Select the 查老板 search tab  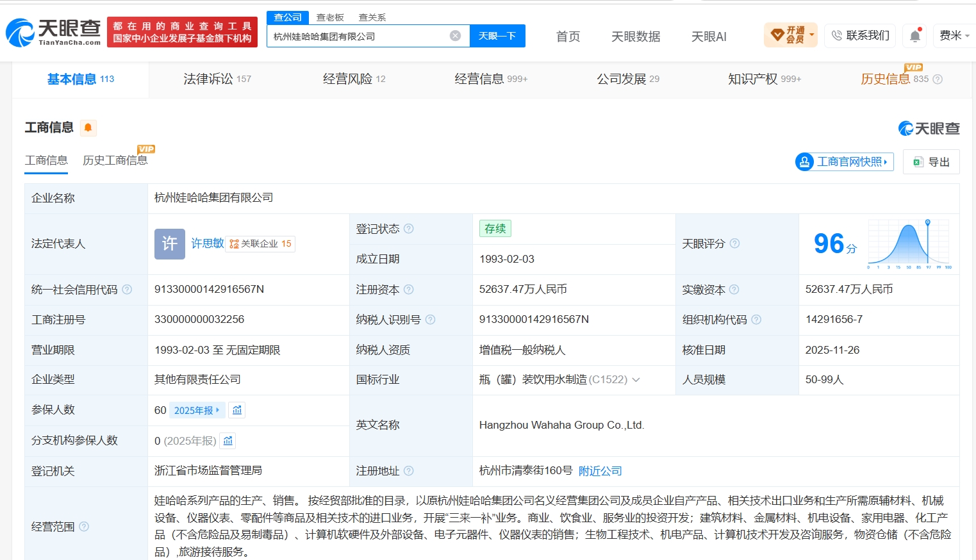[330, 17]
